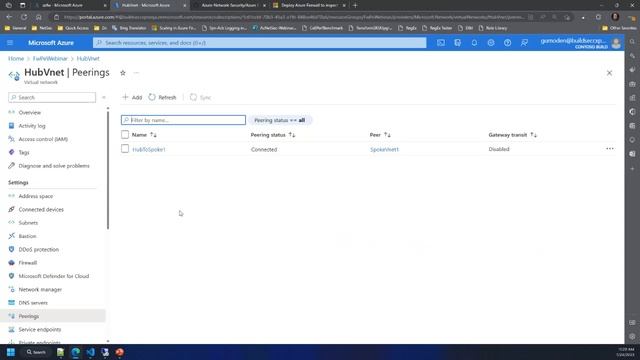Go to Home breadcrumb
The height and width of the screenshot is (360, 640).
(16, 58)
